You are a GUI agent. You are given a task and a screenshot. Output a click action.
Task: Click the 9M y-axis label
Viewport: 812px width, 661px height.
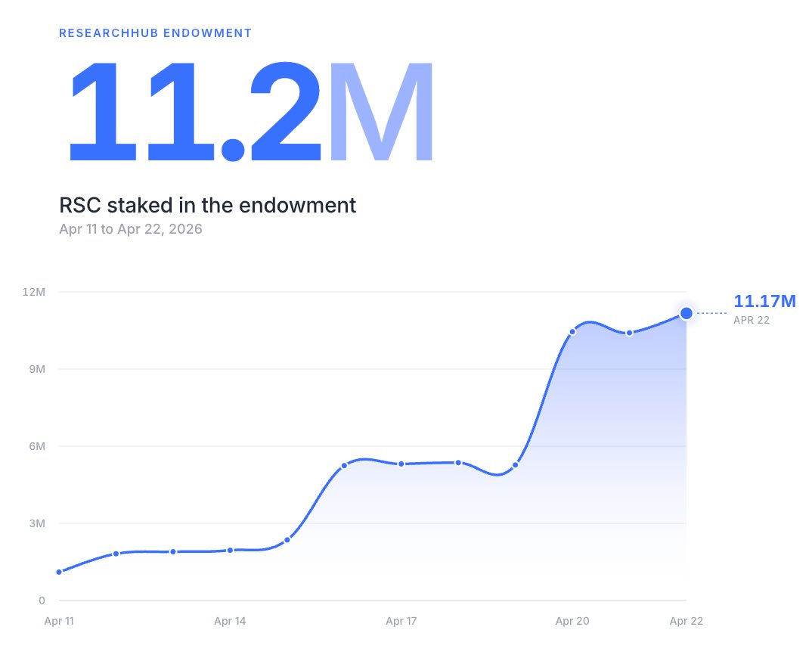(x=37, y=369)
